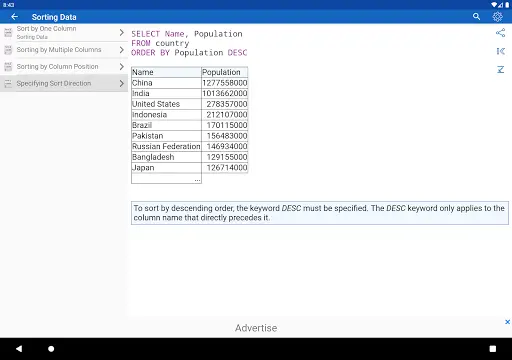512x360 pixels.
Task: Select the China cell
Action: pyautogui.click(x=166, y=83)
